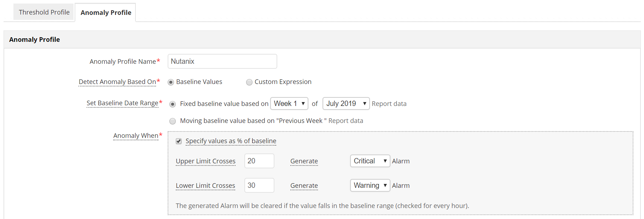This screenshot has height=219, width=644.
Task: Click the 'Specify values as % of baseline' text
Action: 231,141
